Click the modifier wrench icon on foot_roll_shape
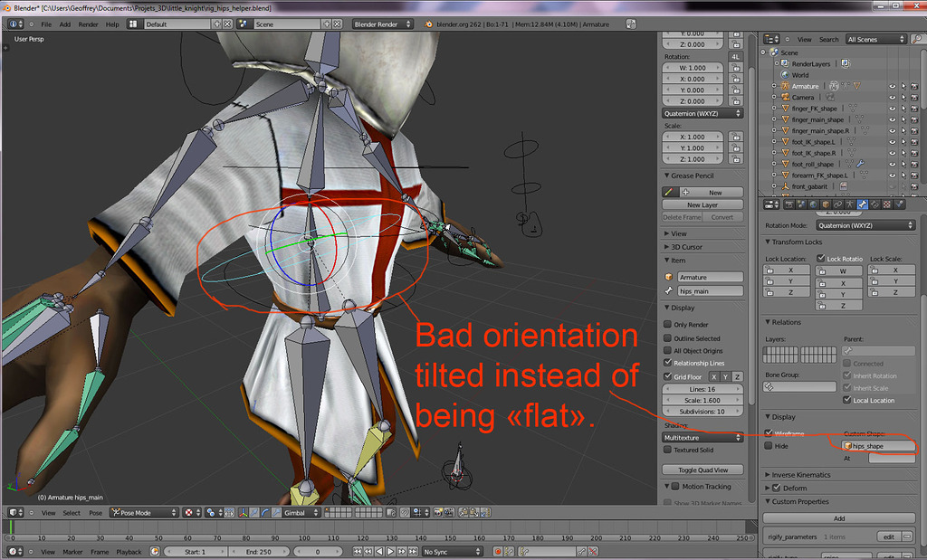The width and height of the screenshot is (927, 560). [x=861, y=164]
